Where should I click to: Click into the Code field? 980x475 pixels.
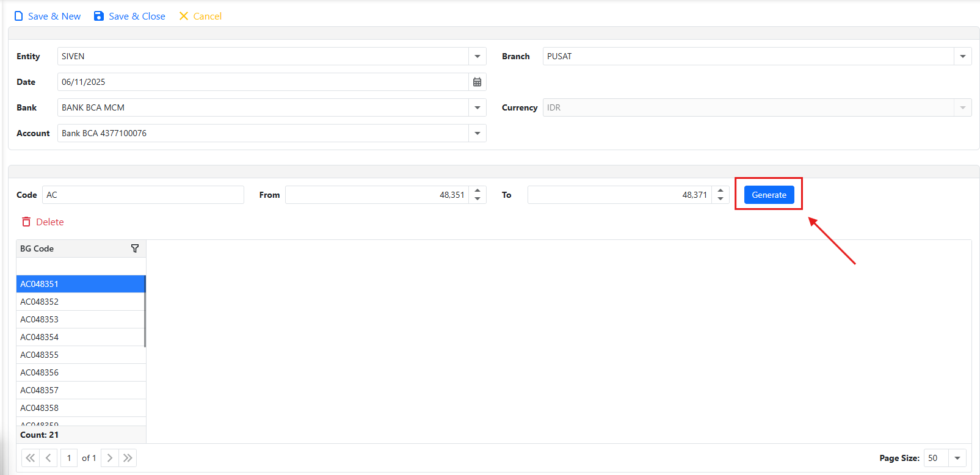point(143,195)
